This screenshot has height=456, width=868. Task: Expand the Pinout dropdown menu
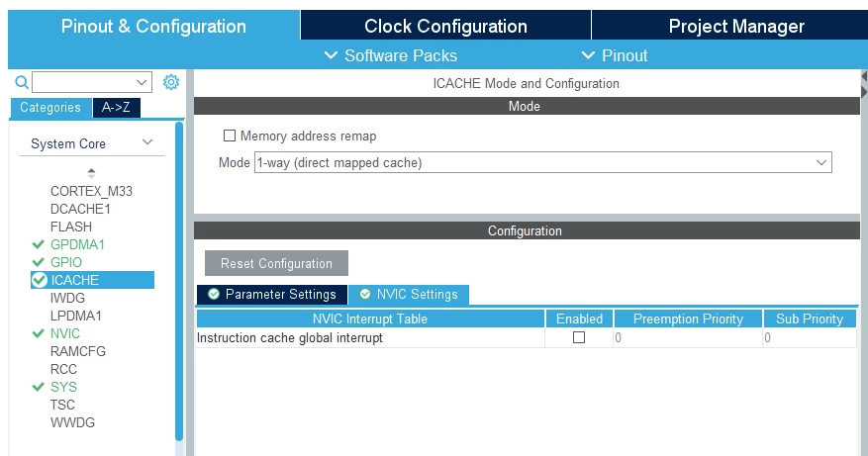click(x=615, y=55)
